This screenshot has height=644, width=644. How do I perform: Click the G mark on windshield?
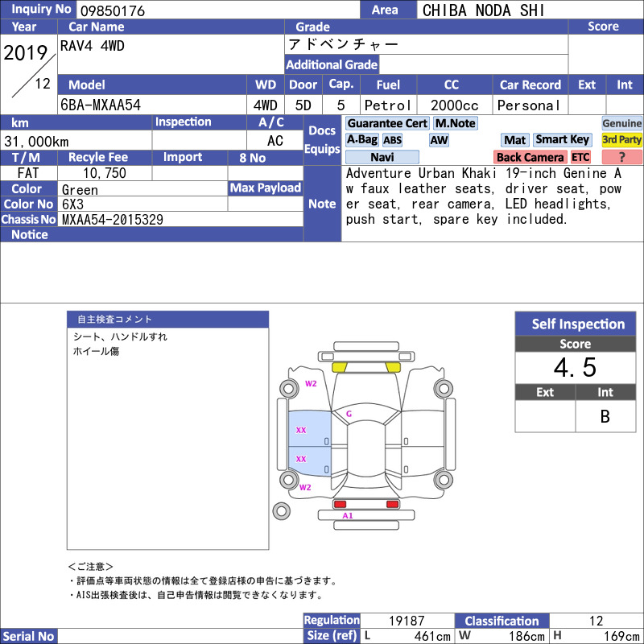[x=349, y=414]
